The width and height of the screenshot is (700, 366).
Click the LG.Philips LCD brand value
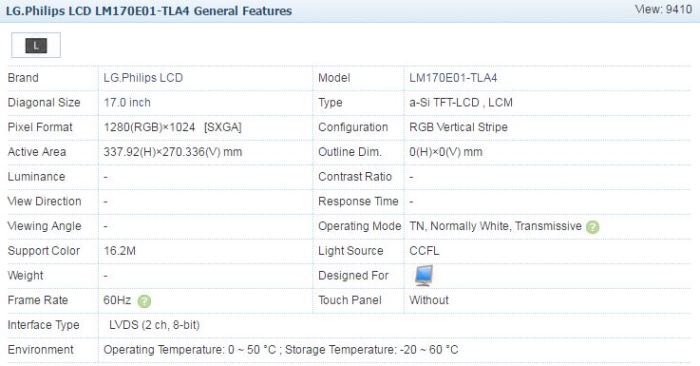coord(143,78)
